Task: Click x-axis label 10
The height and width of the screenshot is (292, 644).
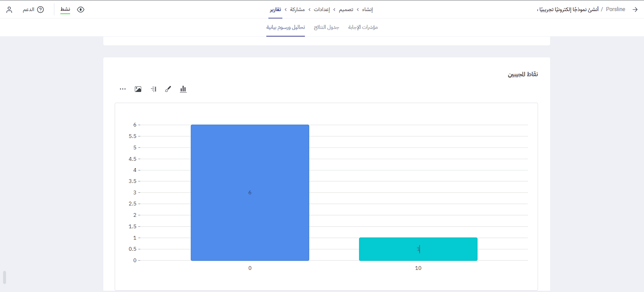Action: (418, 268)
